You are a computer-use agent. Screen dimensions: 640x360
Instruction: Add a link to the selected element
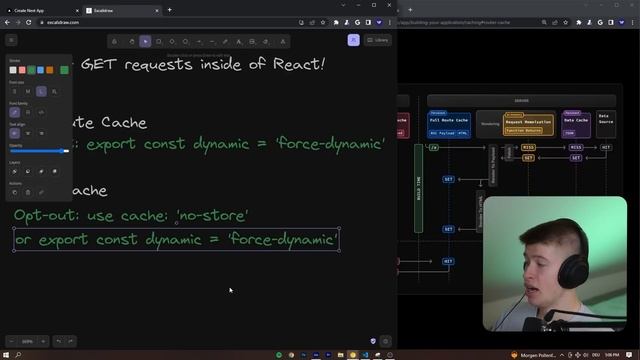click(x=41, y=192)
